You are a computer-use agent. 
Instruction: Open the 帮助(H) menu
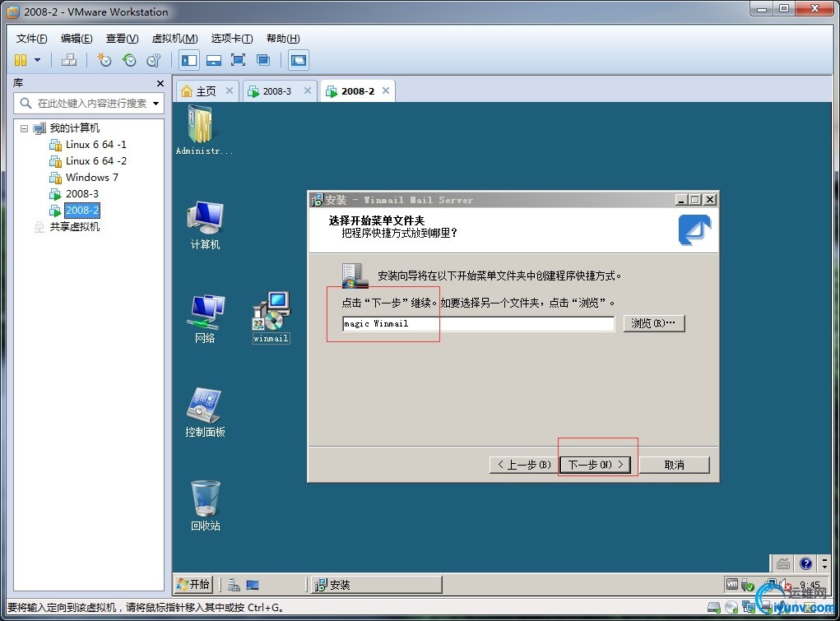(283, 39)
